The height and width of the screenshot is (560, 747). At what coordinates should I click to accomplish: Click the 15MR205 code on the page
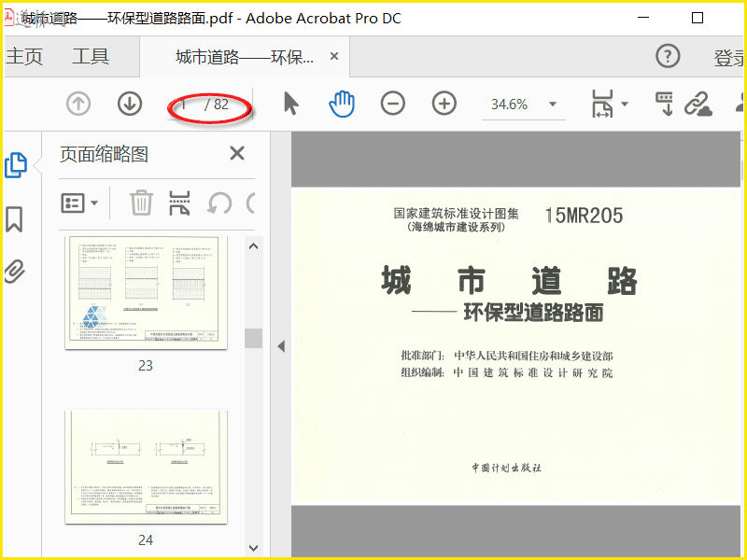[585, 216]
